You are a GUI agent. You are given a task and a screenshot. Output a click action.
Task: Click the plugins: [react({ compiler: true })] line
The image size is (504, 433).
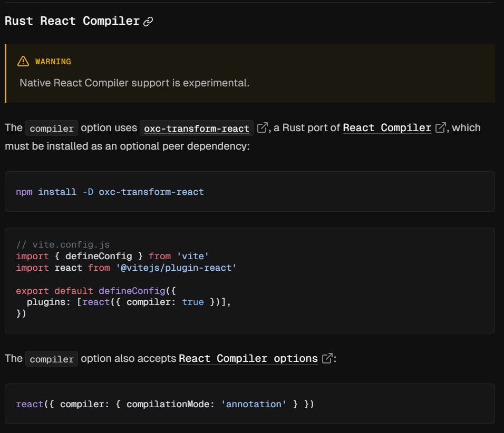[x=129, y=302]
